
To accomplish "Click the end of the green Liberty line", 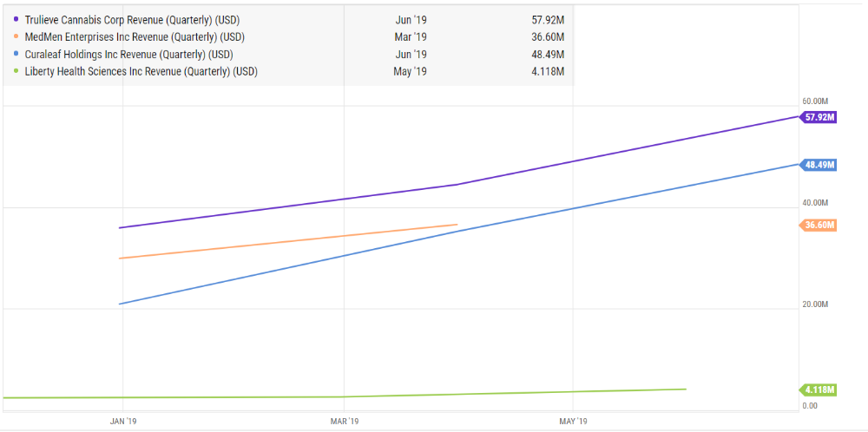I will click(x=686, y=389).
